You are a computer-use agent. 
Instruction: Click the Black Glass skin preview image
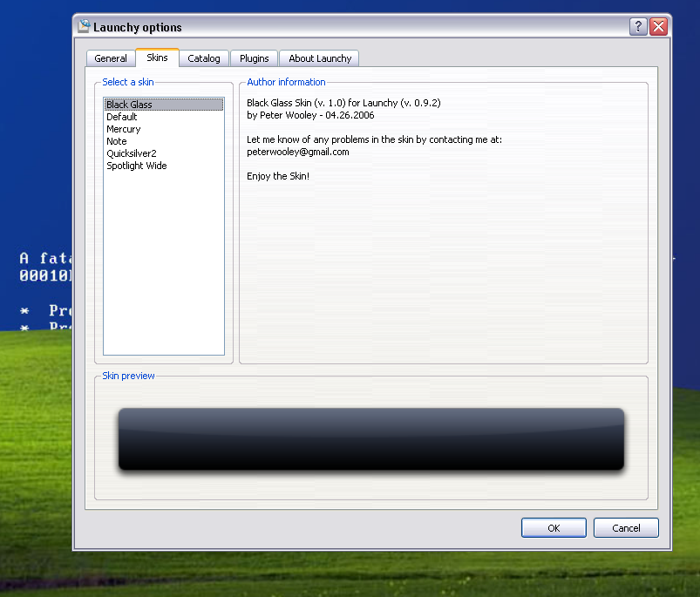tap(371, 439)
